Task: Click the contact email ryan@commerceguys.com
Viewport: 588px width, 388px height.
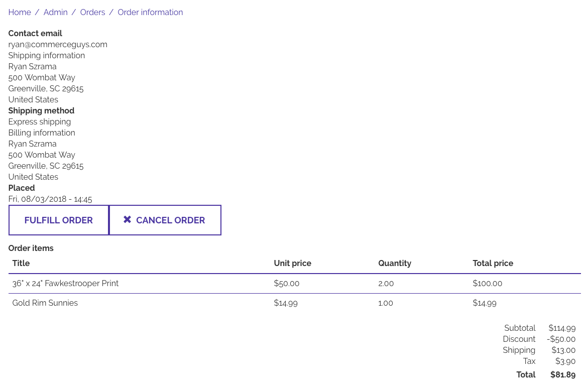Action: click(57, 44)
